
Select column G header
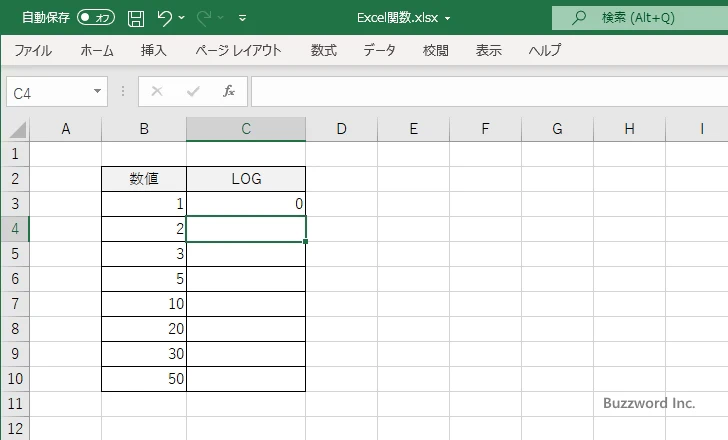point(557,129)
